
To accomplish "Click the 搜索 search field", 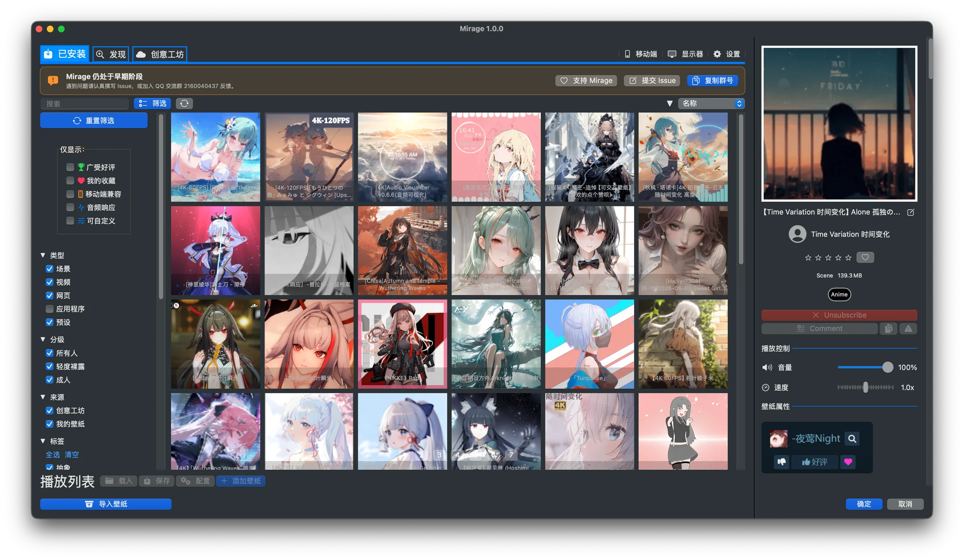I will tap(85, 103).
